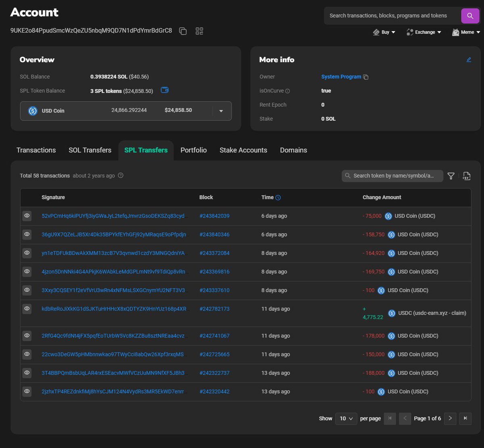Viewport: 484px width, 448px height.
Task: Open block #242320442 link
Action: pos(215,392)
